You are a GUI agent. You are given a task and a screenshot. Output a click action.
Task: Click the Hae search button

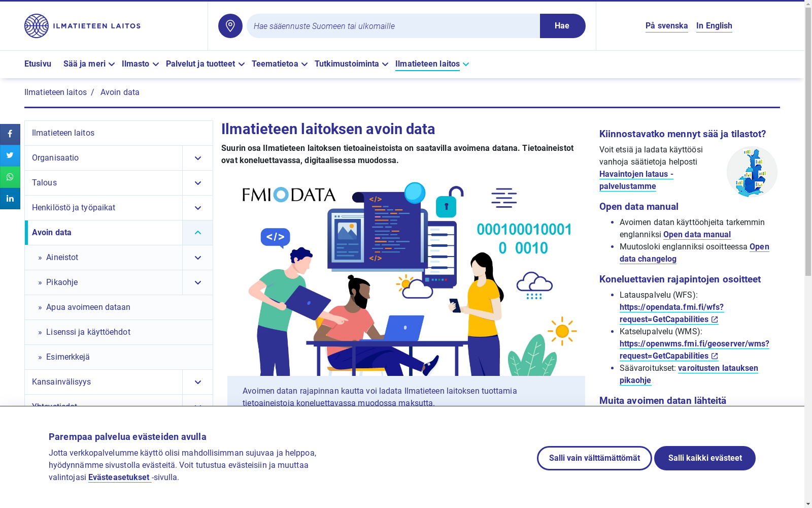562,26
